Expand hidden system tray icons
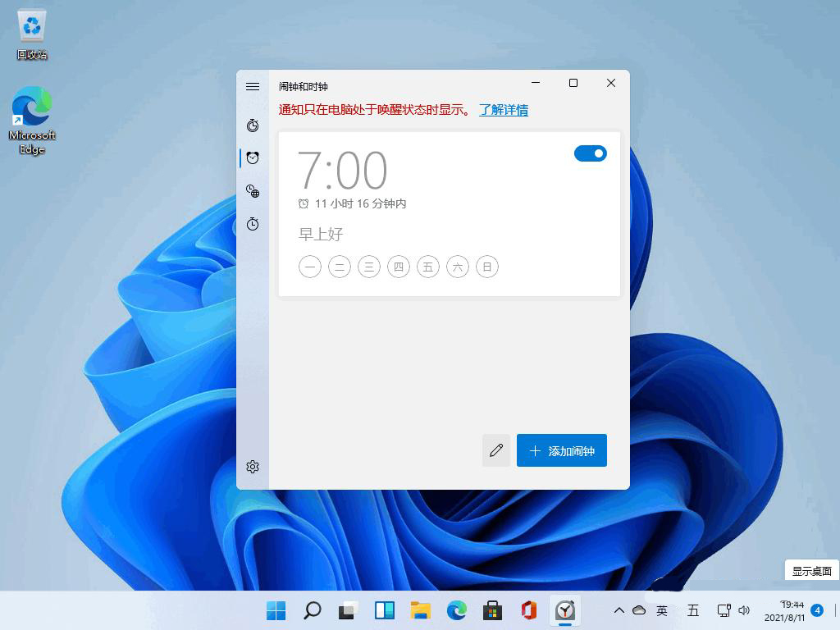This screenshot has width=840, height=630. [x=619, y=610]
